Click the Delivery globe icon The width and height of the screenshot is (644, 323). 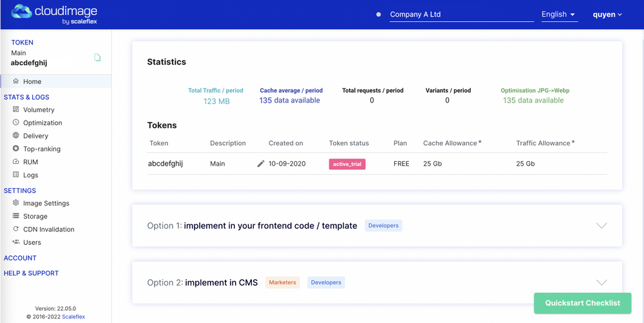16,135
